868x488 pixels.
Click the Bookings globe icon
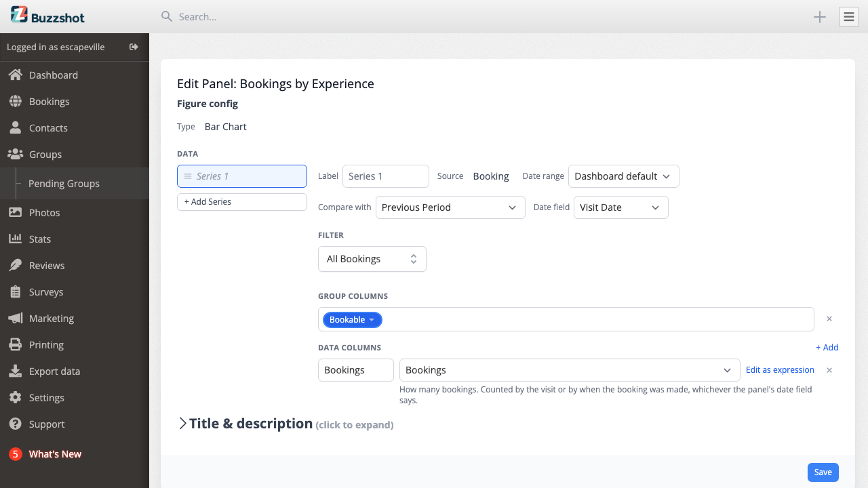coord(15,101)
